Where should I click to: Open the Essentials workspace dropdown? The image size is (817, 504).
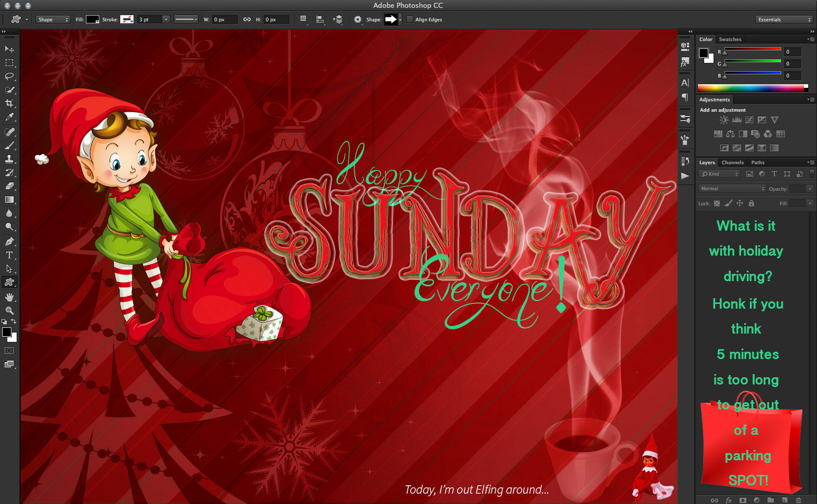784,20
